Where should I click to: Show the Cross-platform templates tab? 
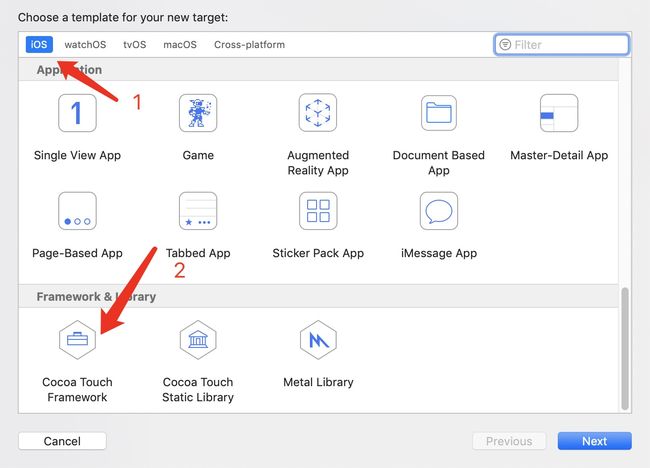tap(250, 44)
